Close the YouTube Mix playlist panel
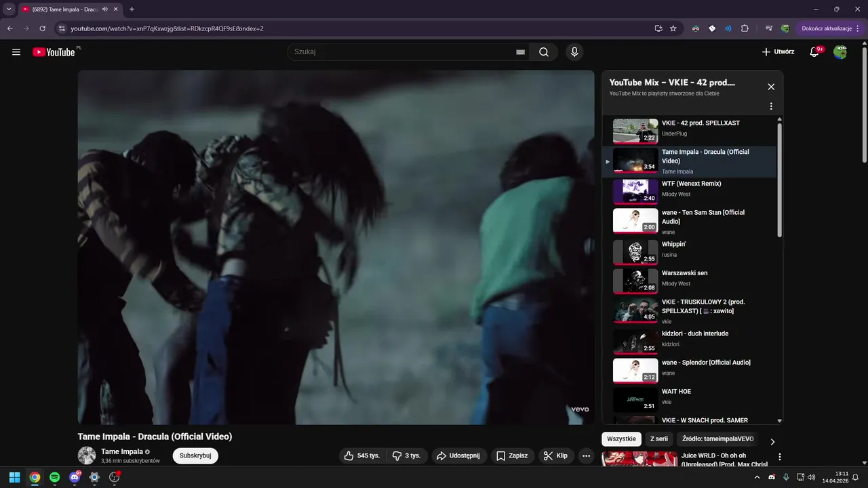The image size is (868, 488). [x=771, y=87]
